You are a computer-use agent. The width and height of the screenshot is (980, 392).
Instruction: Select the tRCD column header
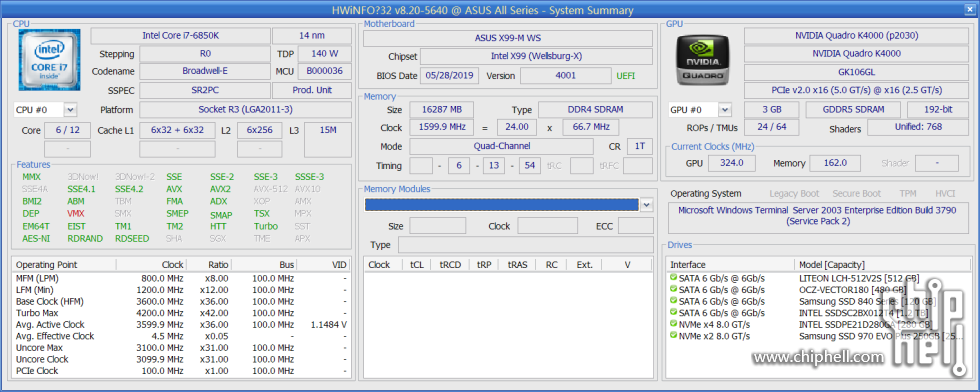(x=449, y=264)
